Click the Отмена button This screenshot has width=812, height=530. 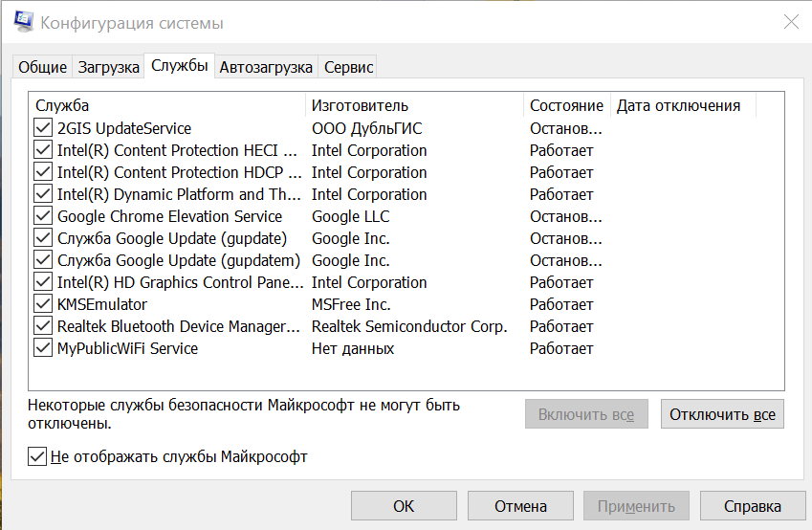(520, 506)
